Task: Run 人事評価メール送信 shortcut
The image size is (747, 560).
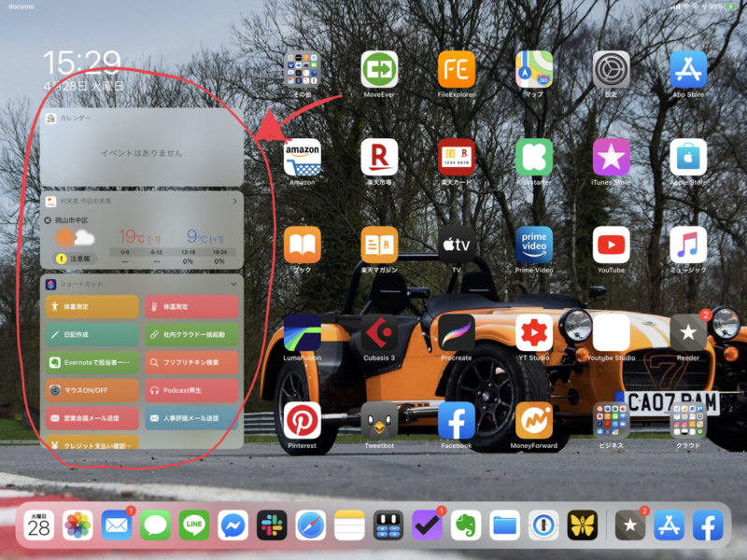Action: (x=191, y=418)
